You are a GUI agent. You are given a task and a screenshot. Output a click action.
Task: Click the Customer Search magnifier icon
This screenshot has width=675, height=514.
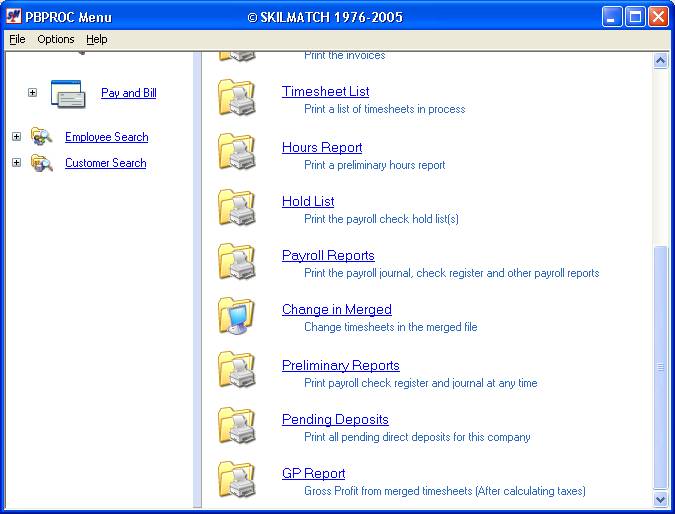tap(41, 163)
